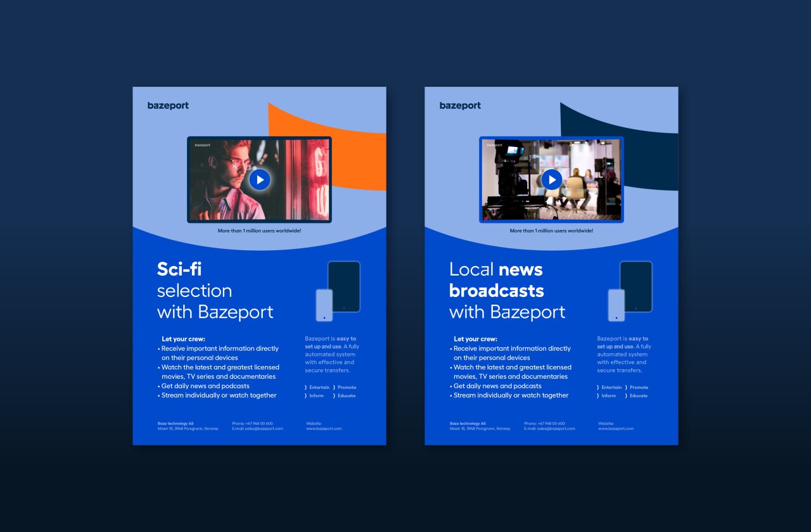The image size is (811, 532).
Task: Click 'More than 1 million users' under news video
Action: click(x=551, y=231)
